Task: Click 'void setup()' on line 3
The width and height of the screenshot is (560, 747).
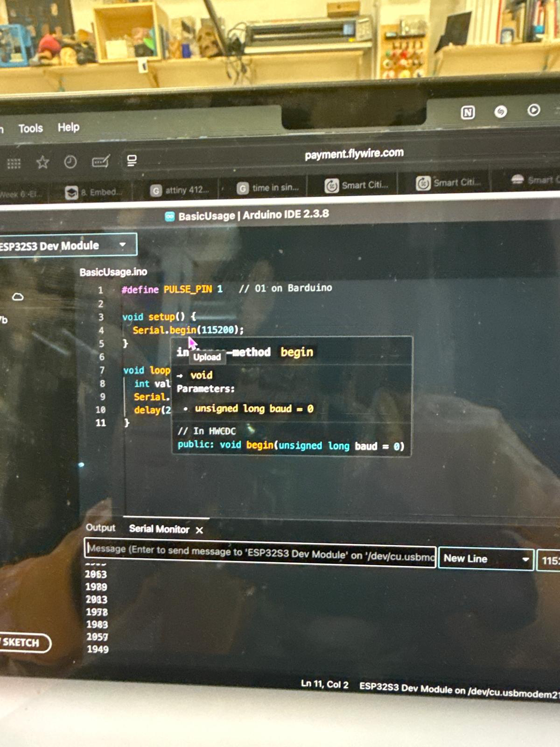Action: pos(154,317)
